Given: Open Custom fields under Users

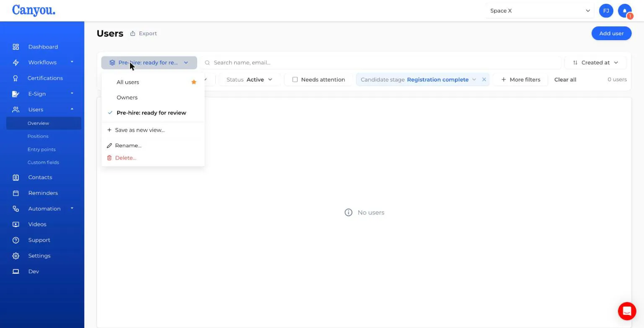Looking at the screenshot, I should [x=44, y=162].
